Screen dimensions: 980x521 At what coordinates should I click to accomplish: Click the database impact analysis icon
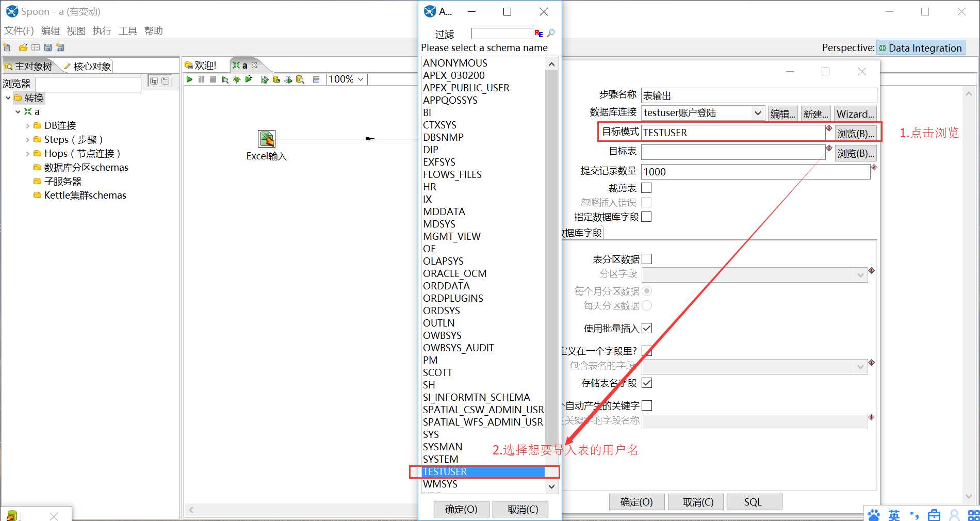click(x=276, y=79)
